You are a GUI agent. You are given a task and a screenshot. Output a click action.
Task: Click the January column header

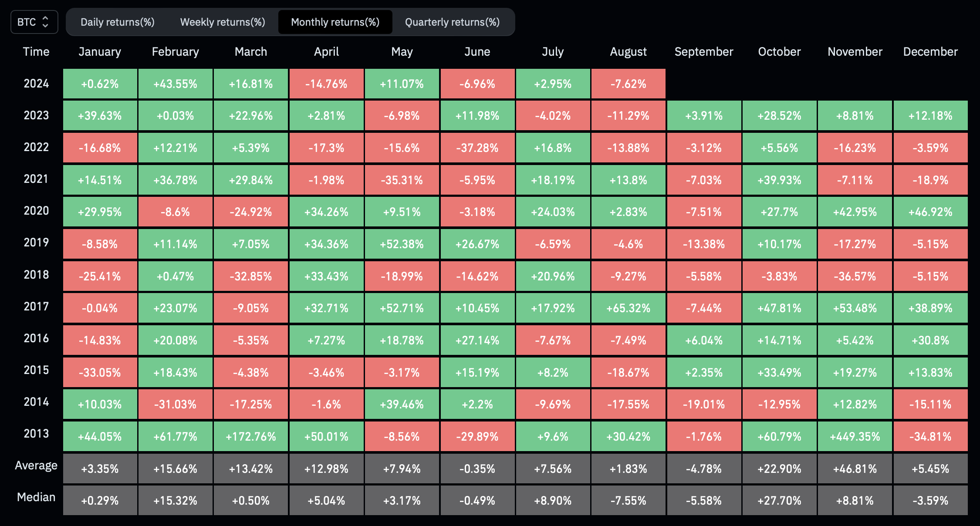point(100,52)
